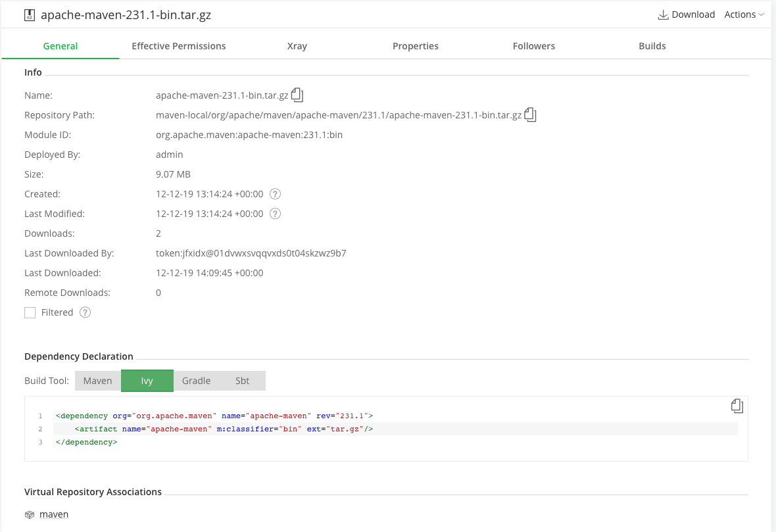
Task: Click the Remote Downloads value 0
Action: point(158,293)
